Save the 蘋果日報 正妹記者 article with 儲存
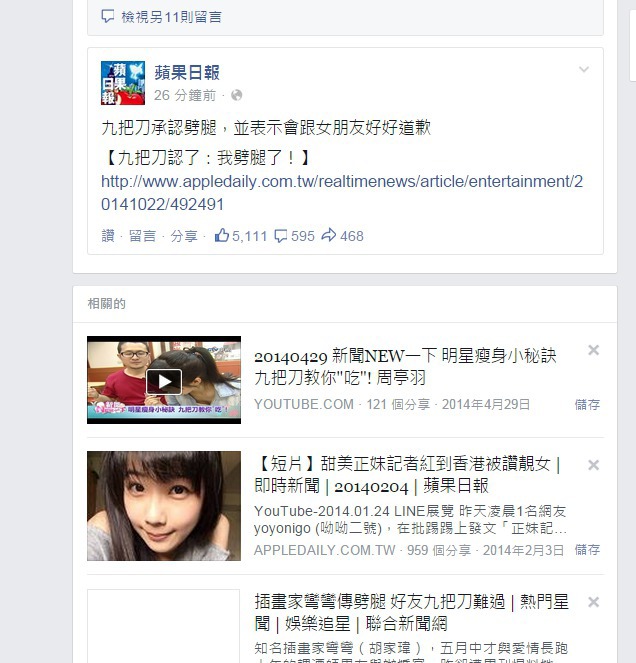636x663 pixels. 587,550
